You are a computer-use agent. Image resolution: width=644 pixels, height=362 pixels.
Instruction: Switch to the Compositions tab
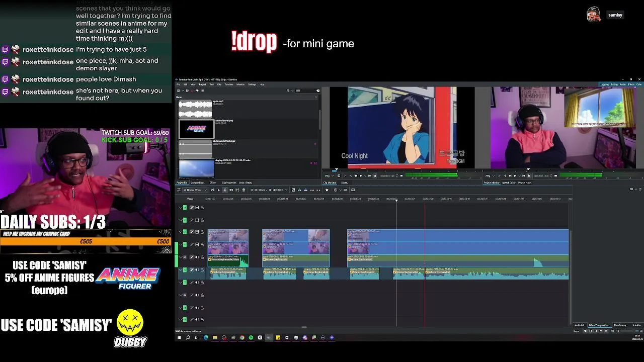click(198, 183)
